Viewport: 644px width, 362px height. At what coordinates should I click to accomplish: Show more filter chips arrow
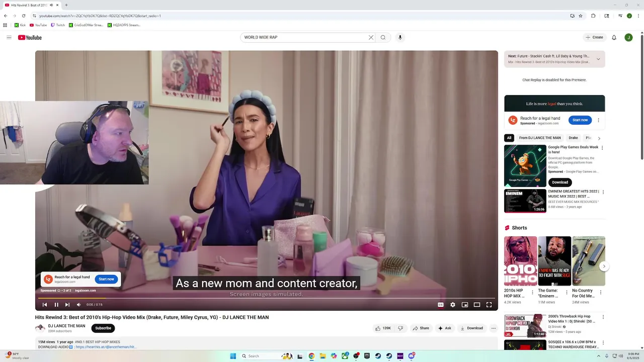tap(599, 138)
